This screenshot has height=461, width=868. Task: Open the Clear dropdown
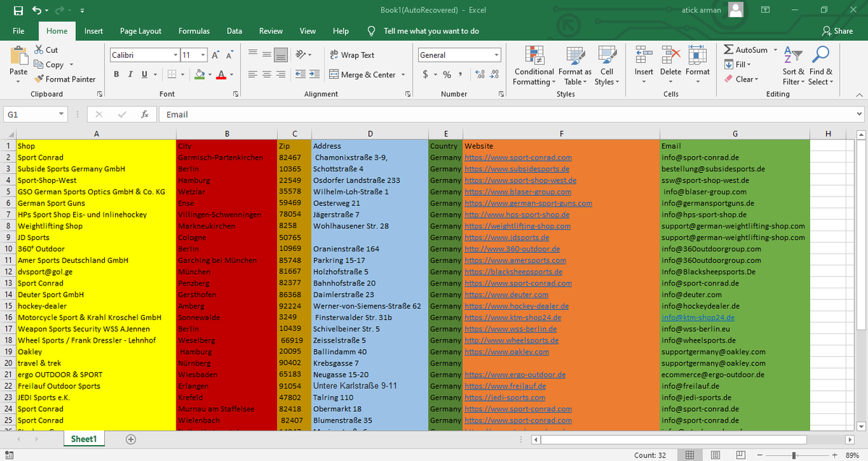pos(741,79)
